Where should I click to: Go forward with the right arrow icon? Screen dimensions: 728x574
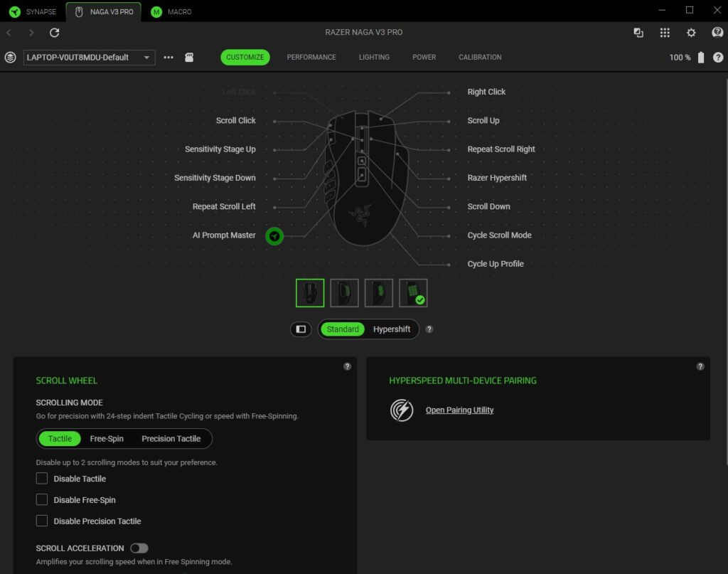point(31,33)
